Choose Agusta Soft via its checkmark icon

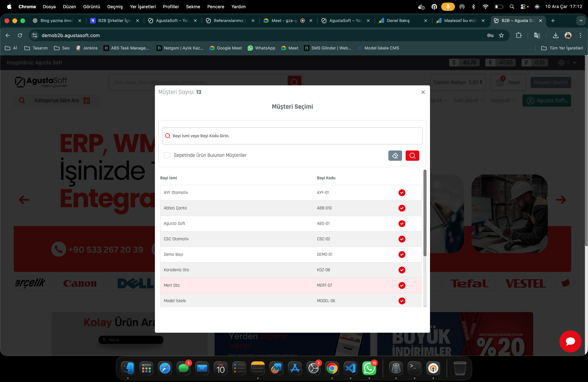coord(402,224)
